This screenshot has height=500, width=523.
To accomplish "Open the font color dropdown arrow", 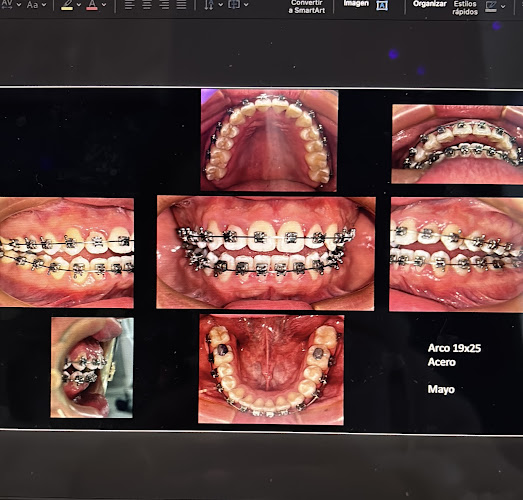I will tap(104, 5).
